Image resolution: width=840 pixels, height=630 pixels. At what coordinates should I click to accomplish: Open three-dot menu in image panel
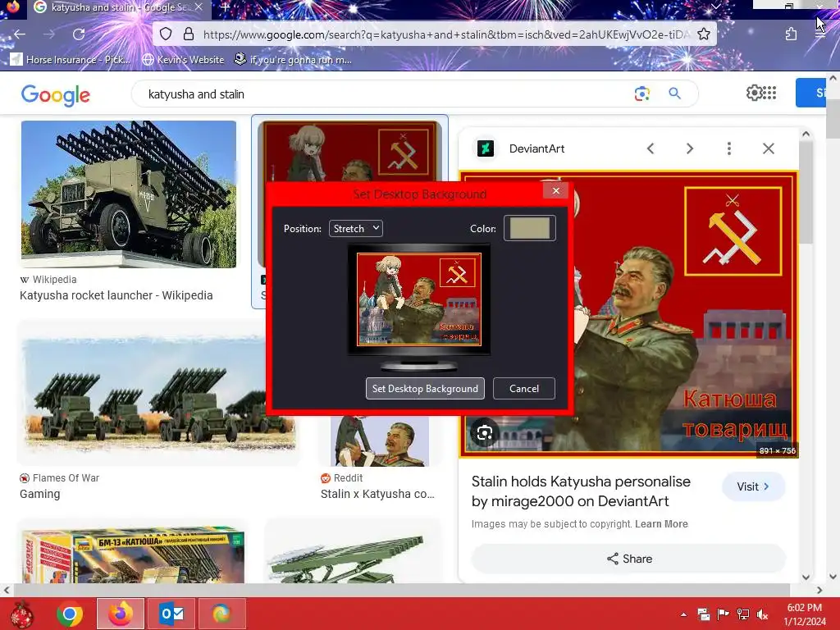(x=729, y=148)
